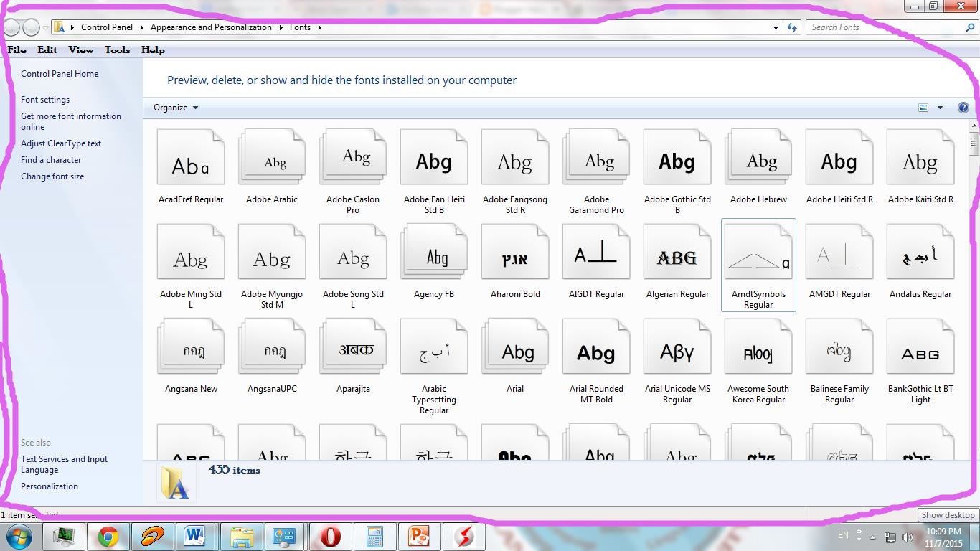Click the Get help question mark icon
The image size is (980, 551).
point(963,108)
